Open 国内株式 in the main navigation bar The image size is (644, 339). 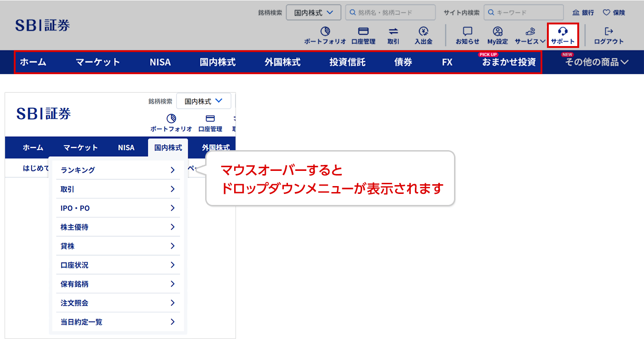point(218,62)
